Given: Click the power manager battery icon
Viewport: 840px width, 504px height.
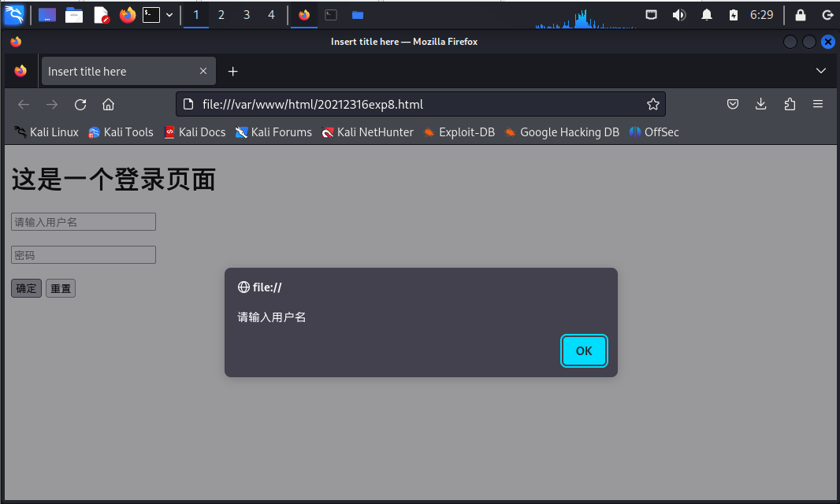Looking at the screenshot, I should [734, 15].
